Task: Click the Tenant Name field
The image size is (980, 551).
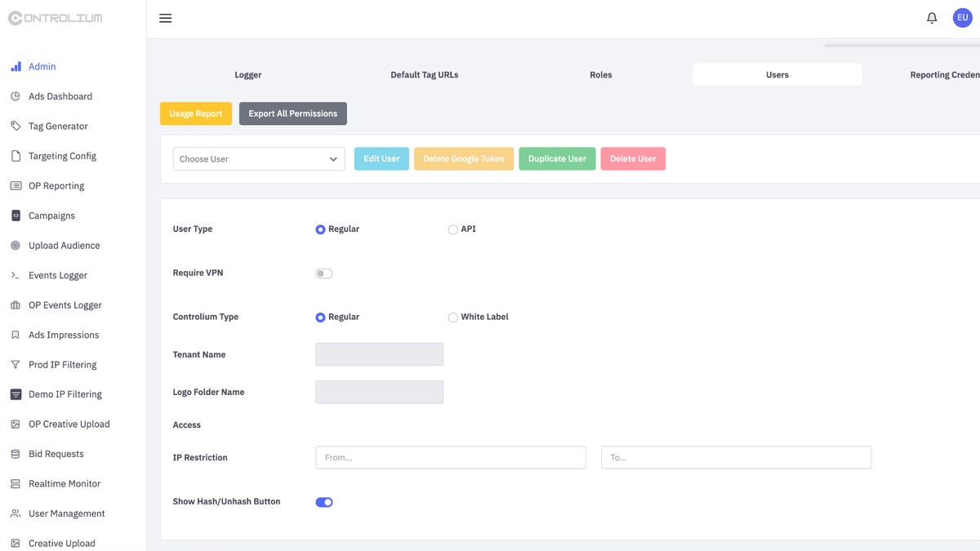Action: [x=379, y=354]
